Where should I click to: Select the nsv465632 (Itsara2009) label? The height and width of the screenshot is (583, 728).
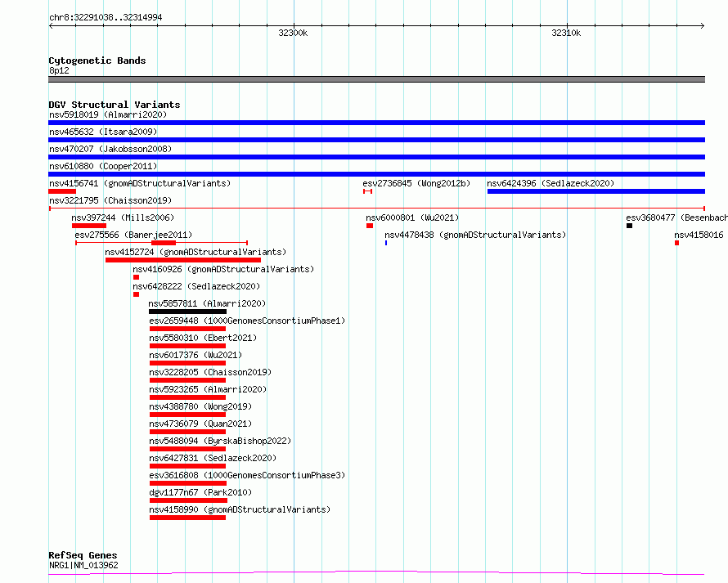[103, 132]
